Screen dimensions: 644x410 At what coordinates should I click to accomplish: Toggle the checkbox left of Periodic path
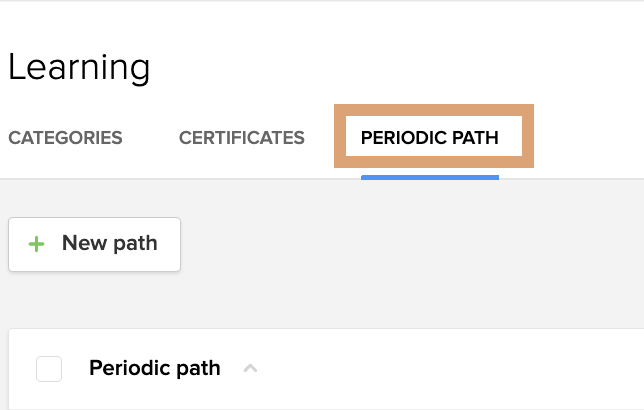[x=49, y=369]
